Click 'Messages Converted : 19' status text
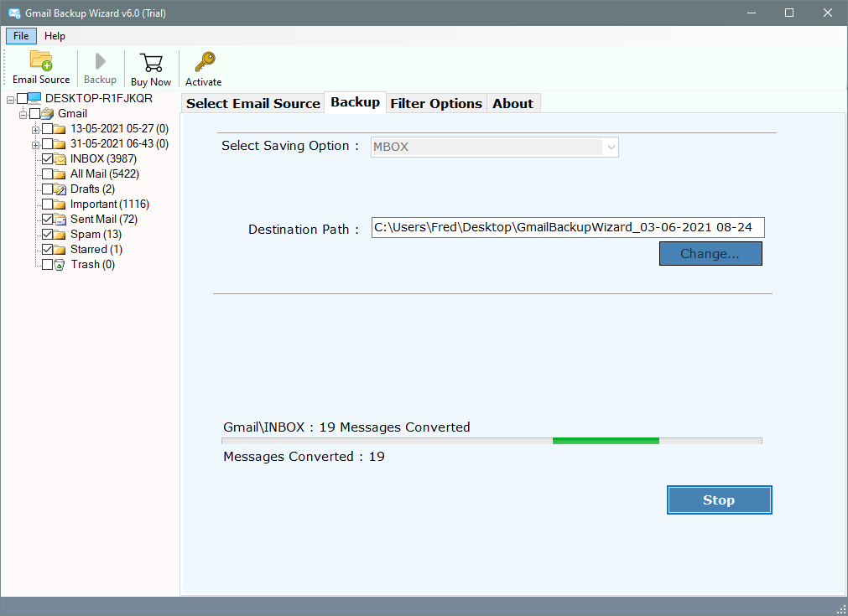Viewport: 848px width, 616px height. point(304,457)
